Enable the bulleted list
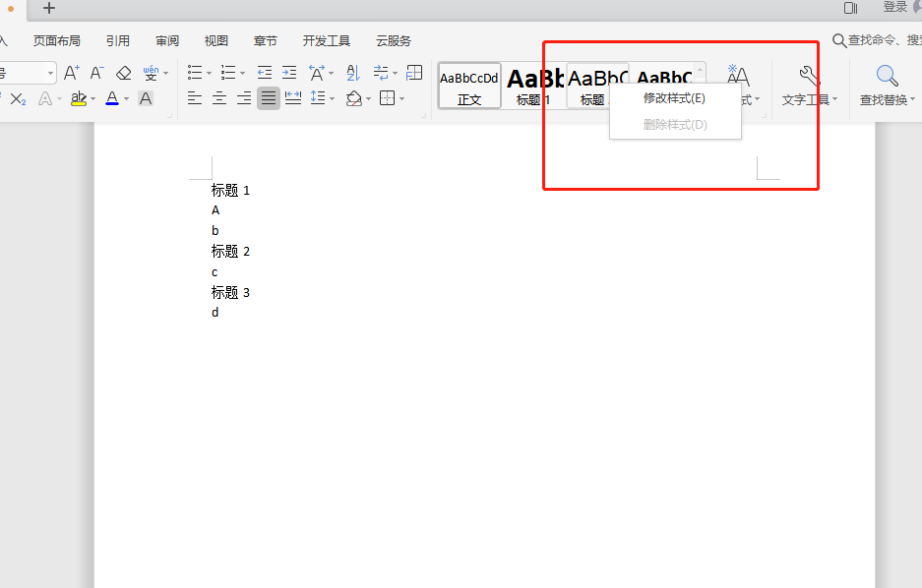The height and width of the screenshot is (588, 922). pos(196,72)
